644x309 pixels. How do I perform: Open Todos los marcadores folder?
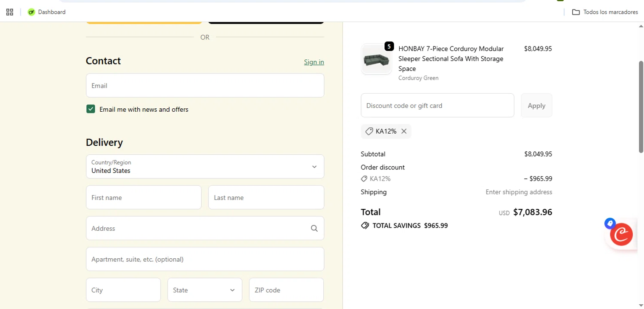click(605, 12)
